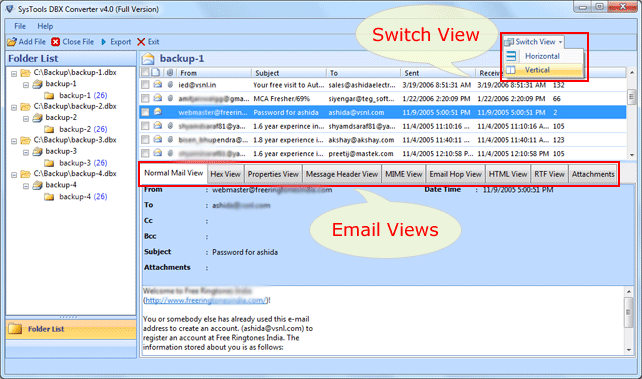Viewport: 642px width, 379px height.
Task: Click the red Exit X icon
Action: (x=141, y=42)
